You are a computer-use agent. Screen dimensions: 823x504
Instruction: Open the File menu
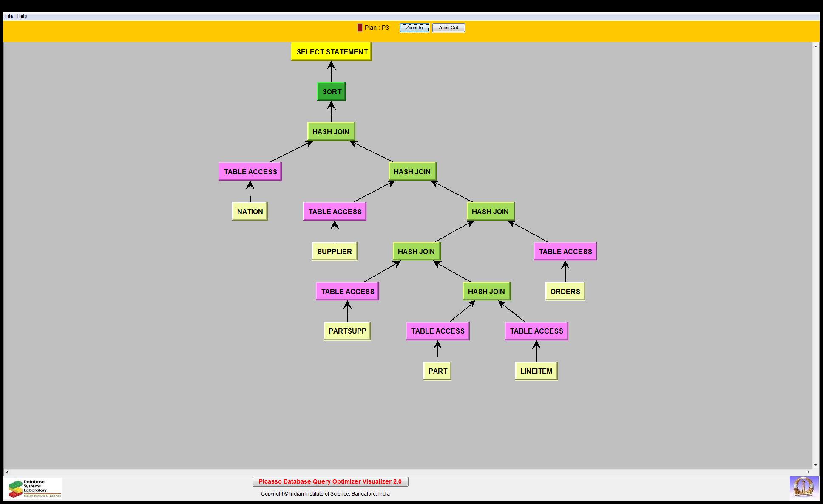[x=9, y=16]
